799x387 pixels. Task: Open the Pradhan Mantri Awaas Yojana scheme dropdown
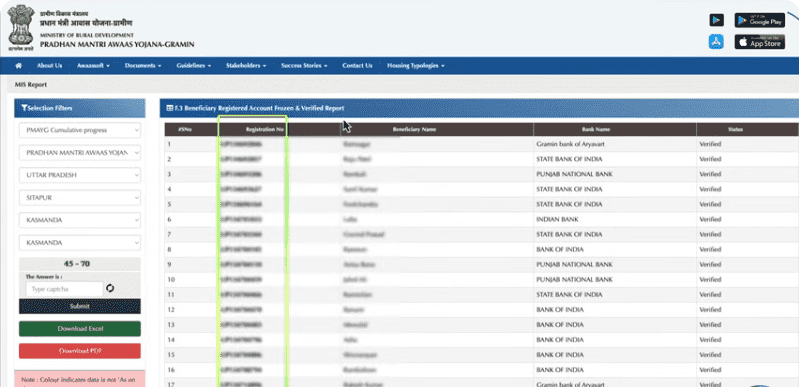point(80,152)
